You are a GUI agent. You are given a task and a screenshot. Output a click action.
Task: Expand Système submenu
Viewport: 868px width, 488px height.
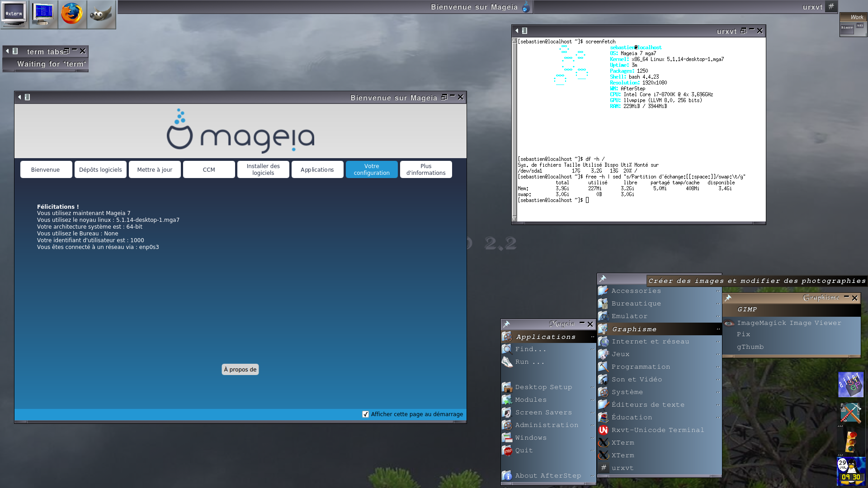(x=659, y=392)
